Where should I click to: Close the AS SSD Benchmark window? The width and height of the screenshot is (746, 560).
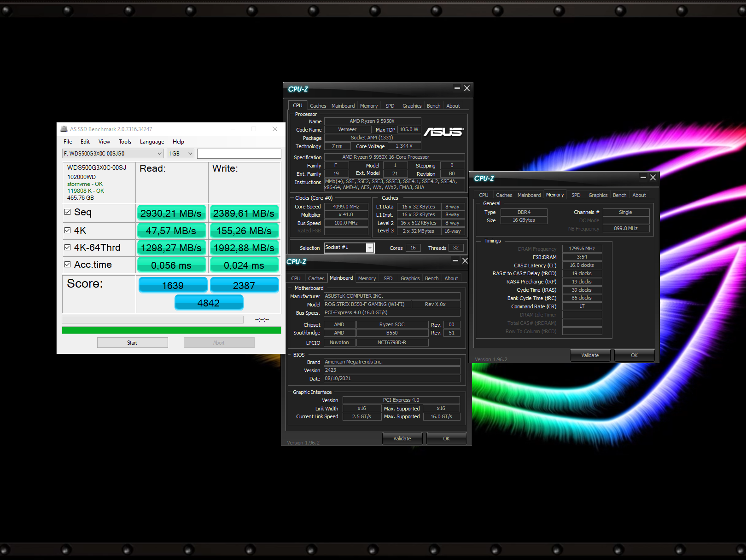(x=275, y=129)
